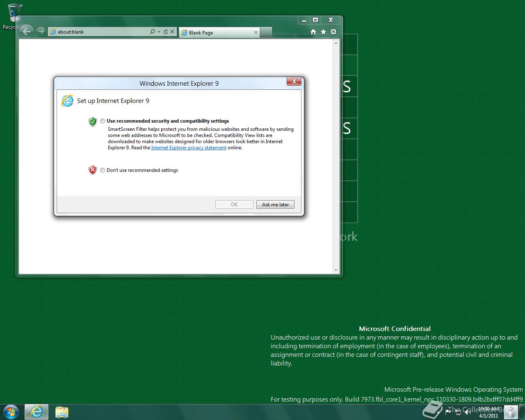Minimize the Internet Explorer window
Viewport: 525px width, 420px height.
(304, 20)
